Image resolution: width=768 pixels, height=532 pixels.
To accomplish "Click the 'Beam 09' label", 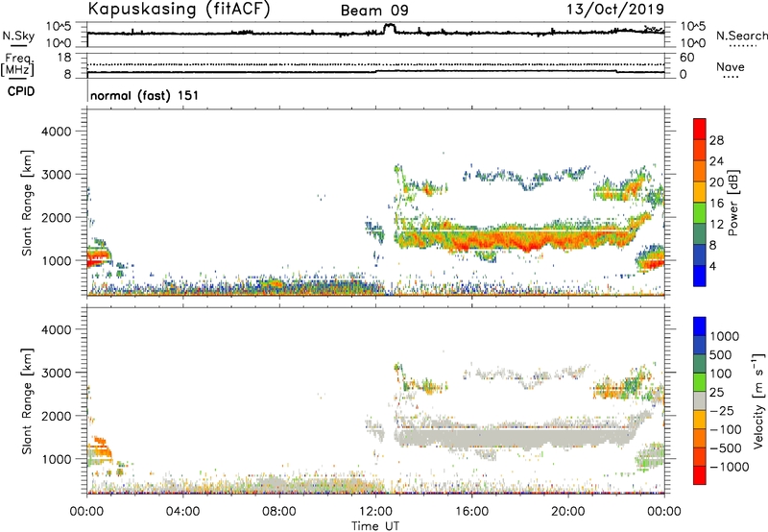I will [374, 11].
